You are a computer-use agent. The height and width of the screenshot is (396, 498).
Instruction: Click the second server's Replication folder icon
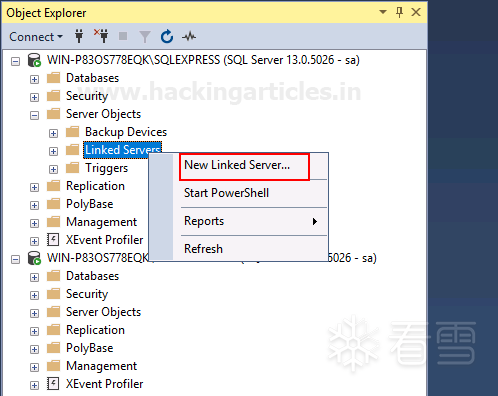click(x=53, y=330)
